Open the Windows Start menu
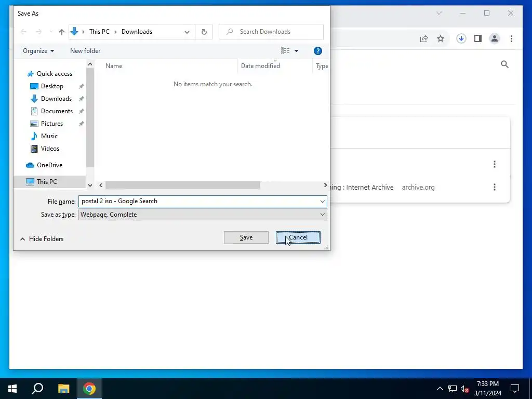 point(12,389)
